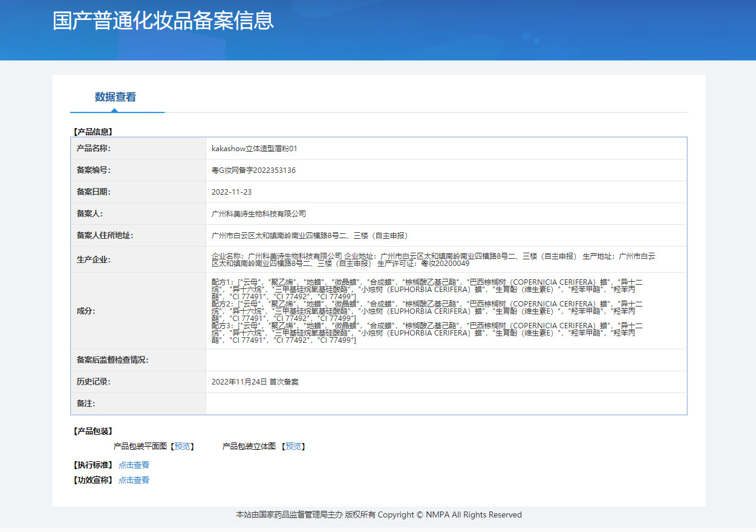Click the 备案日期 row label
756x532 pixels.
tap(94, 192)
